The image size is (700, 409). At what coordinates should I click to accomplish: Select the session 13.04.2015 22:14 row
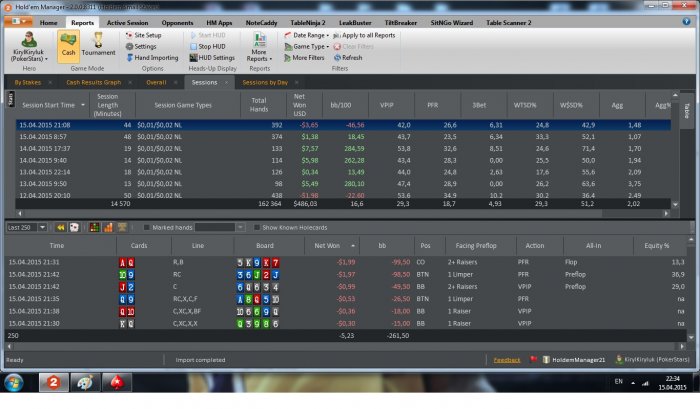(x=343, y=172)
